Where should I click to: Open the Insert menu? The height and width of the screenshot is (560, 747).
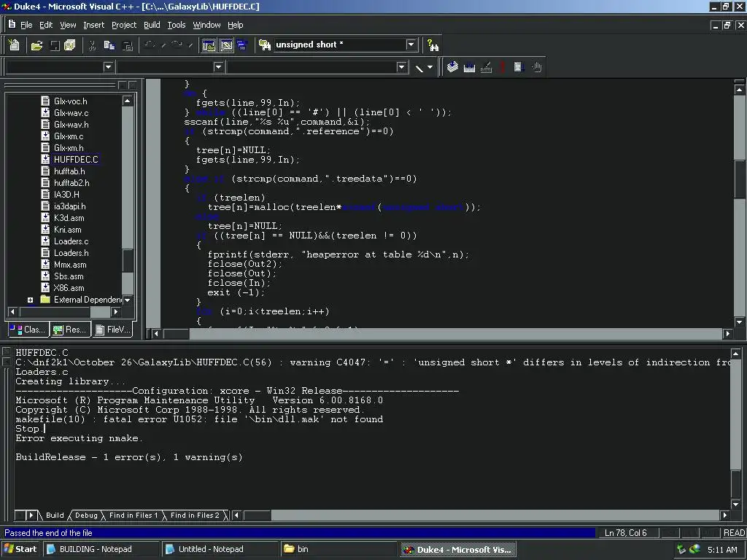[x=93, y=25]
